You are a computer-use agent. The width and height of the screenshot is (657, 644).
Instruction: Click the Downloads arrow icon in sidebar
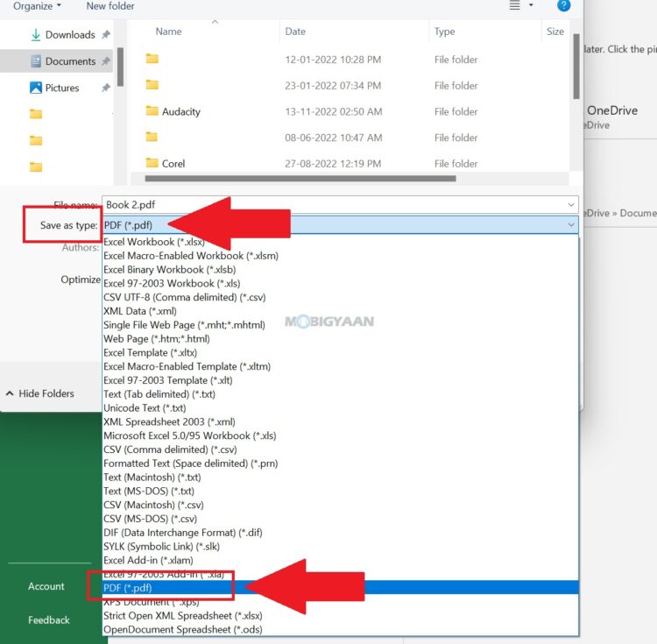pos(36,35)
